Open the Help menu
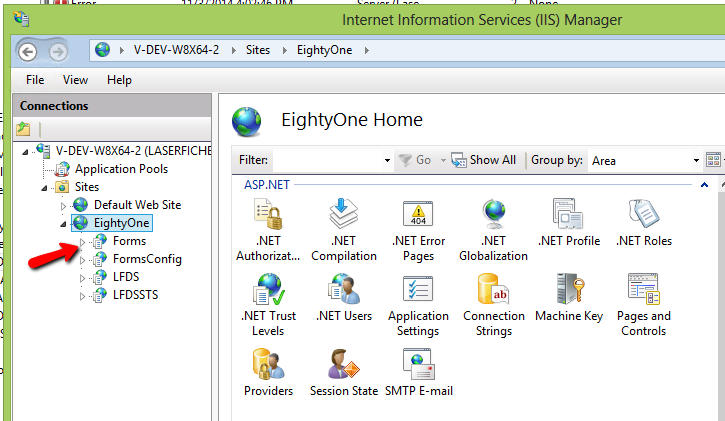Screen dimensions: 725x421 pyautogui.click(x=119, y=80)
